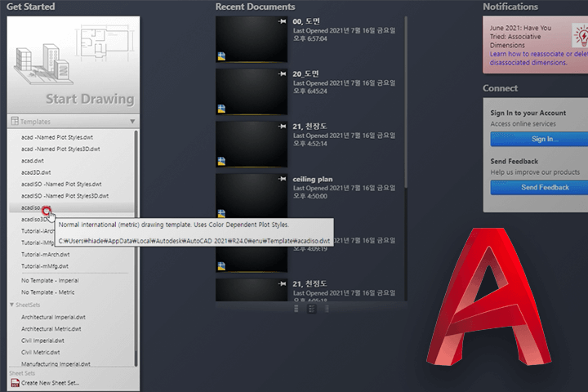The height and width of the screenshot is (392, 588).
Task: Switch recent documents to small list view
Action: click(327, 309)
